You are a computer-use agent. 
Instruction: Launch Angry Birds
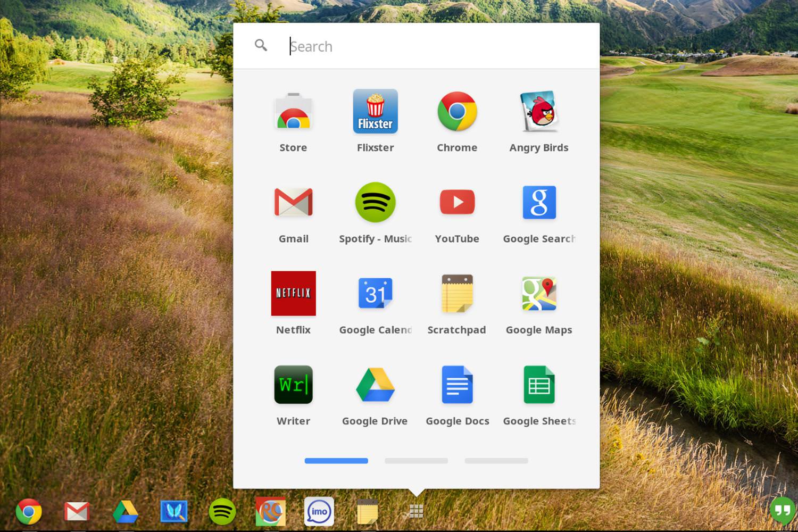click(539, 111)
